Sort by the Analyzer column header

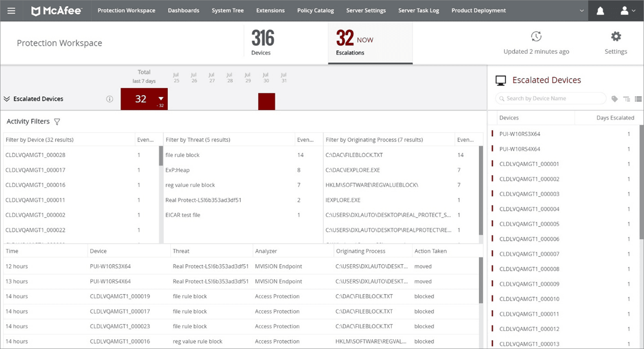266,251
